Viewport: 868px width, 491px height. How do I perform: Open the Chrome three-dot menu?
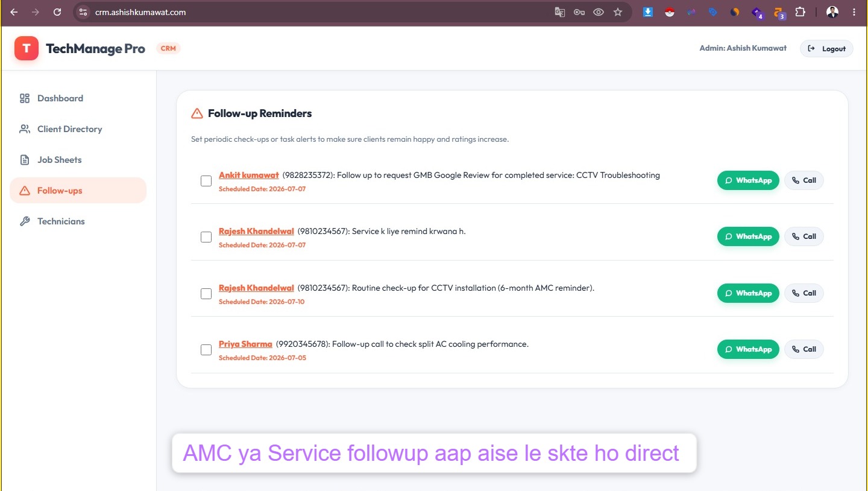pos(854,12)
